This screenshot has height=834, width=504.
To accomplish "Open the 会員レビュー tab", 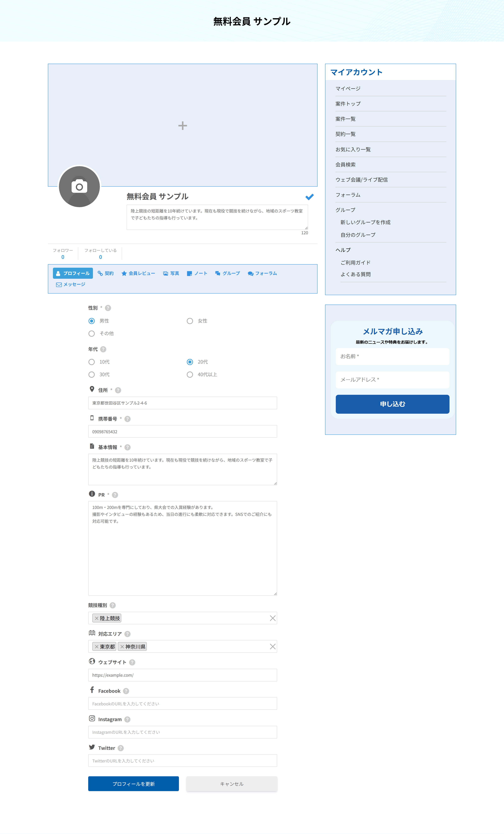I will (x=138, y=274).
